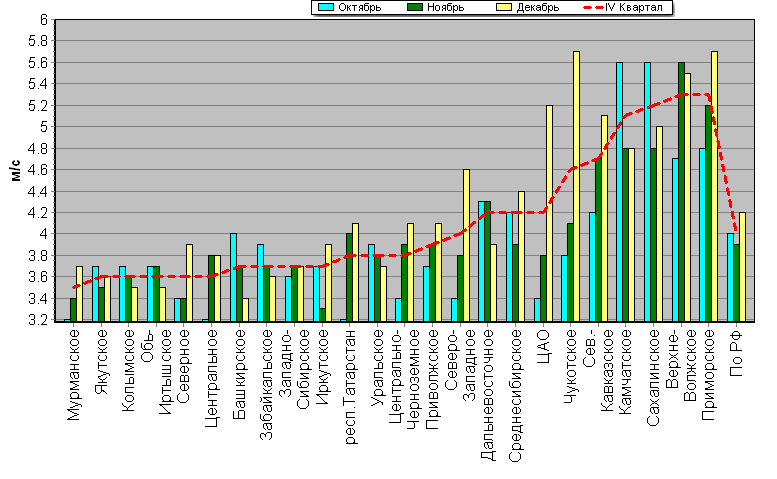777x479 pixels.
Task: Click the yellow Декабрь bar for ЦАО
Action: click(x=549, y=213)
